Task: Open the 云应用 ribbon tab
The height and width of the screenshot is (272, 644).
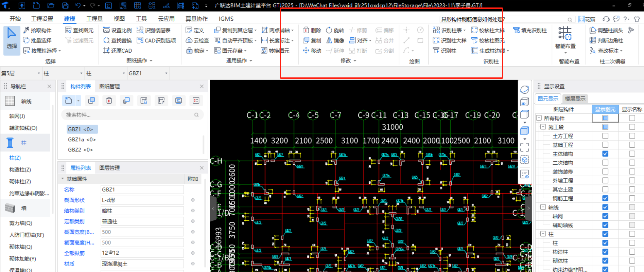Action: pyautogui.click(x=166, y=19)
